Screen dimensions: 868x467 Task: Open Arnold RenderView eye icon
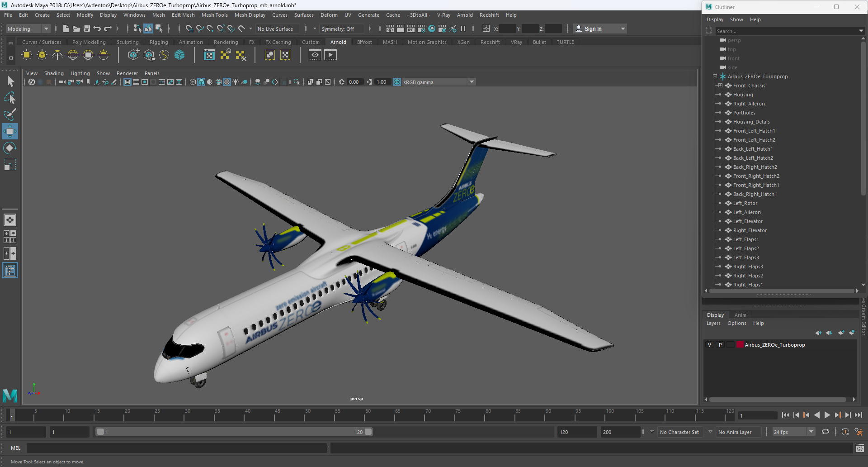(x=315, y=55)
